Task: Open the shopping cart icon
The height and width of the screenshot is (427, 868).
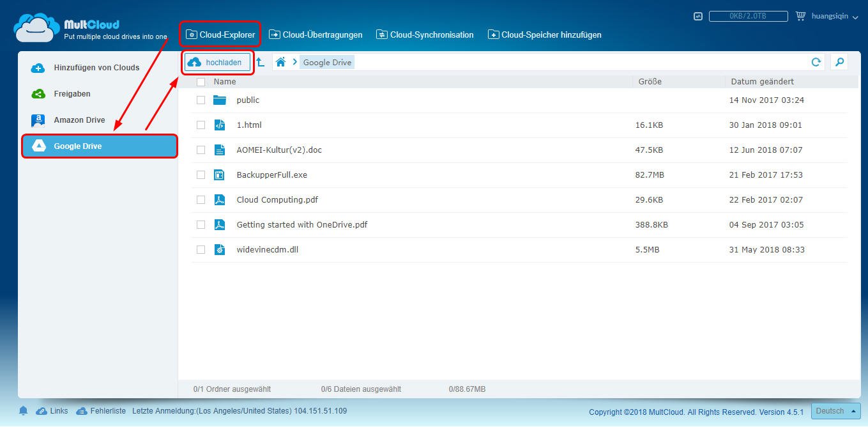Action: click(x=800, y=16)
